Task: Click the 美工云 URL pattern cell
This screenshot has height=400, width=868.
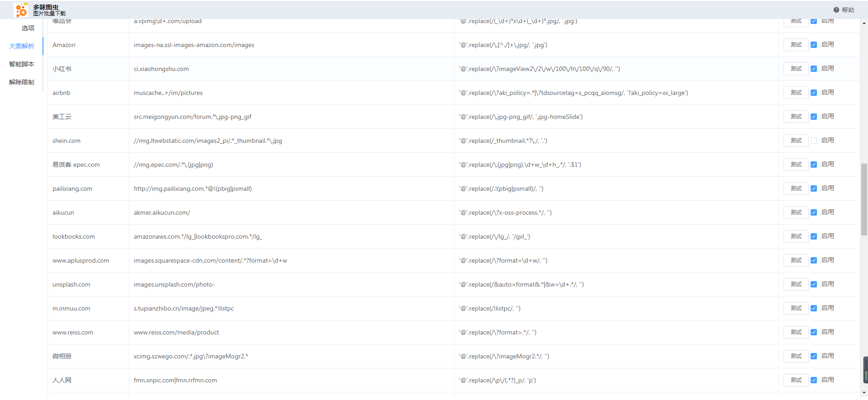Action: 193,117
